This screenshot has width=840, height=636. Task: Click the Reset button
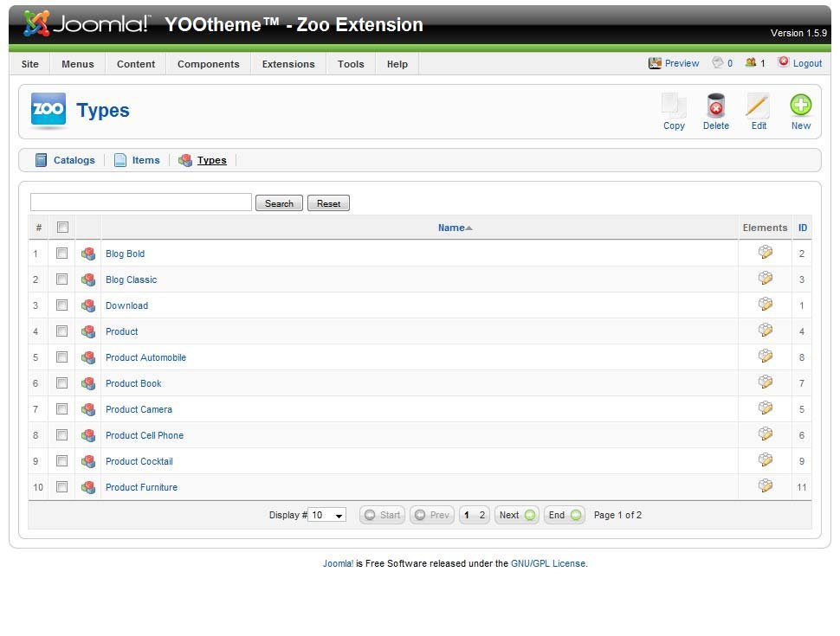coord(328,203)
